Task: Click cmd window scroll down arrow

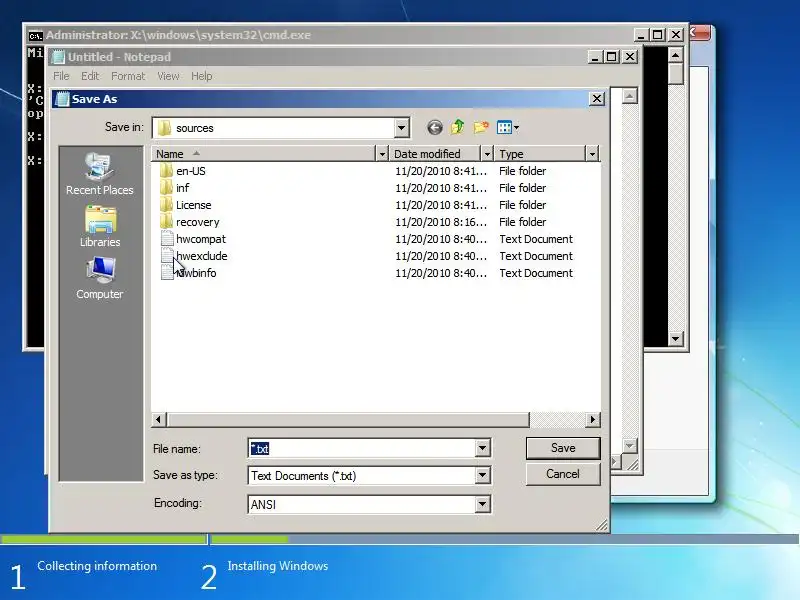Action: pos(676,339)
